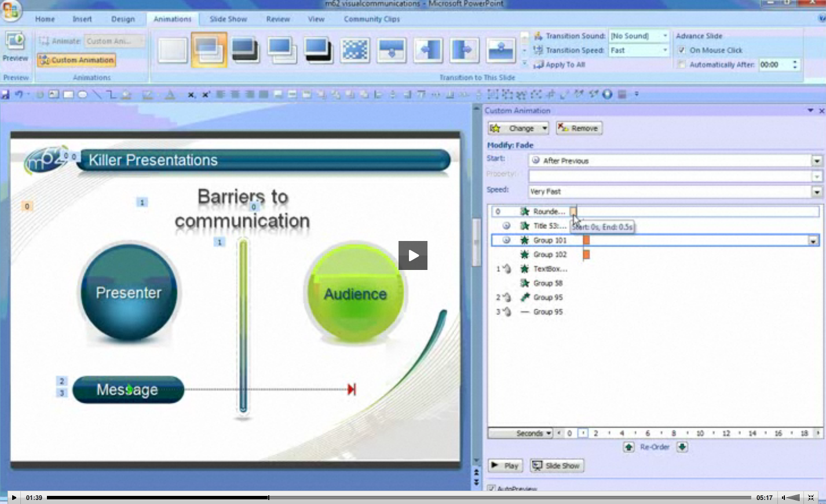Click the Save icon in quick toolbar

pos(5,94)
